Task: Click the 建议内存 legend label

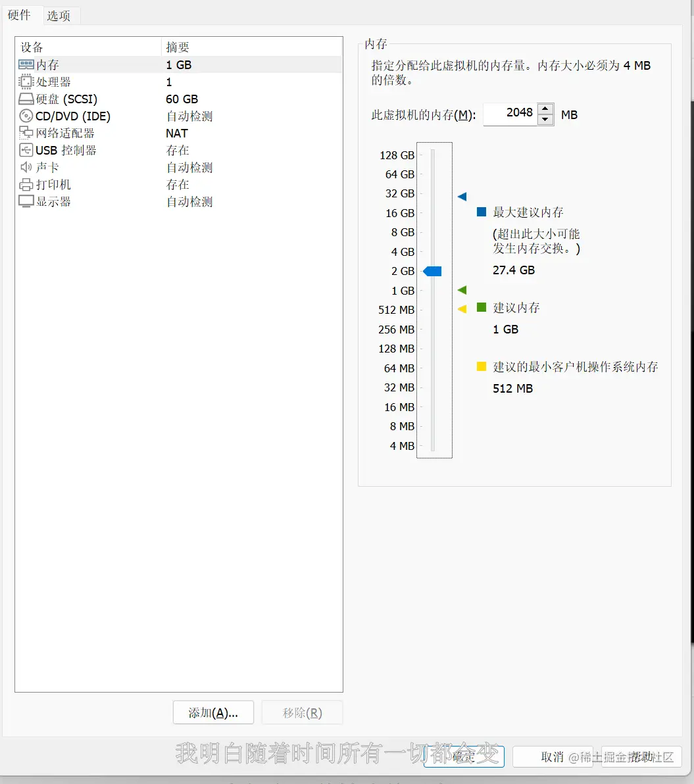Action: (x=516, y=308)
